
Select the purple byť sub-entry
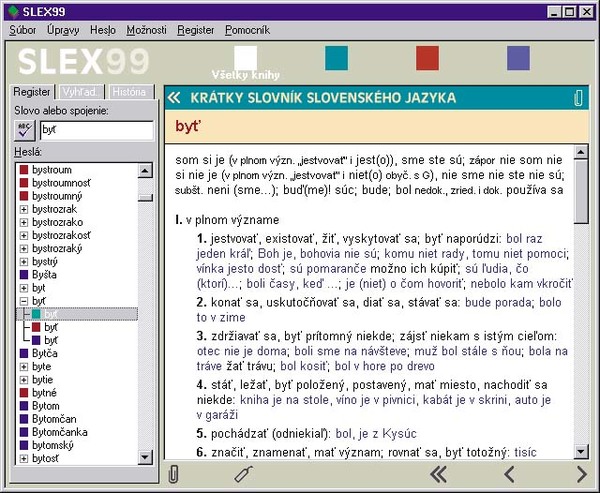coord(45,340)
